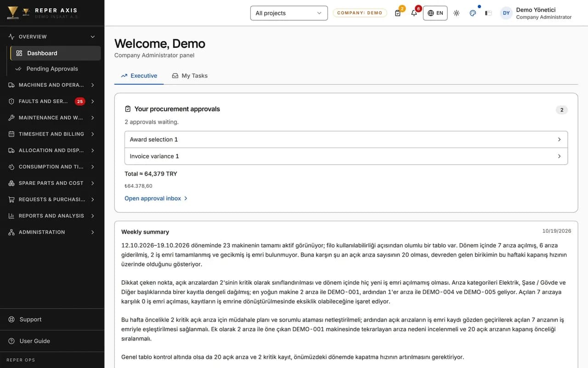Viewport: 588px width, 368px height.
Task: Click the Timesheet and Billing calendar icon
Action: click(x=11, y=134)
